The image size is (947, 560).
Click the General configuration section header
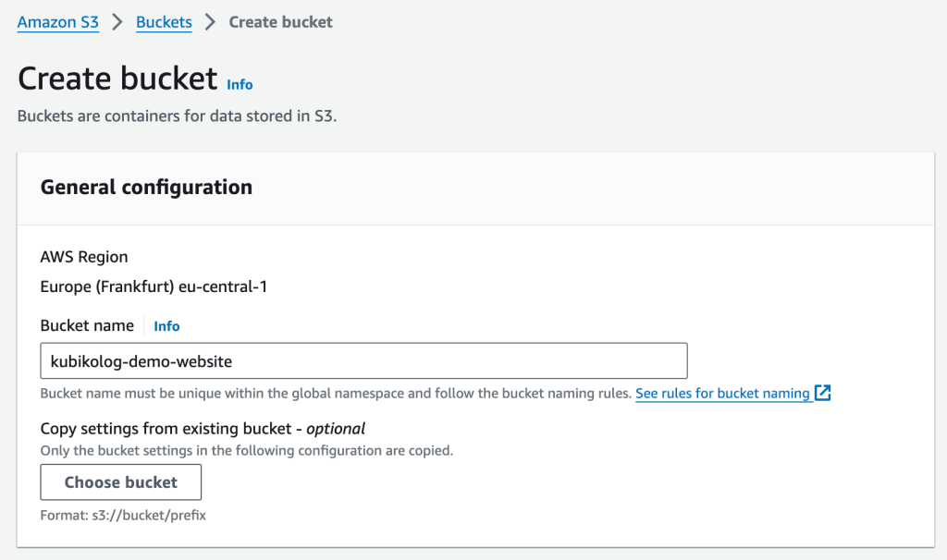(146, 187)
